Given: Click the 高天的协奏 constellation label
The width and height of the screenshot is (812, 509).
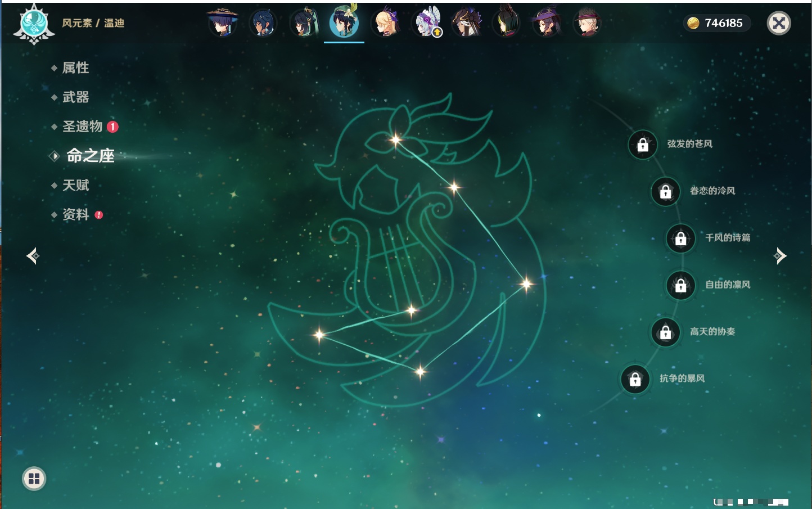Looking at the screenshot, I should point(712,331).
